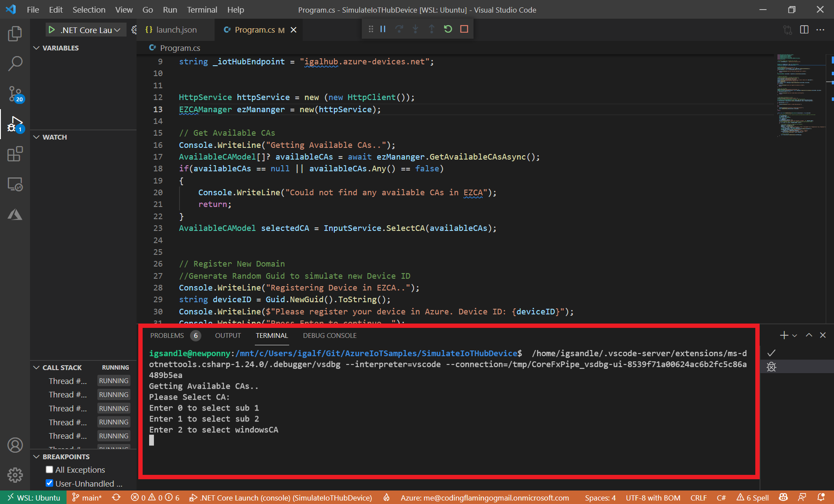Viewport: 834px width, 504px height.
Task: Click the flame icon in status bar
Action: [386, 497]
